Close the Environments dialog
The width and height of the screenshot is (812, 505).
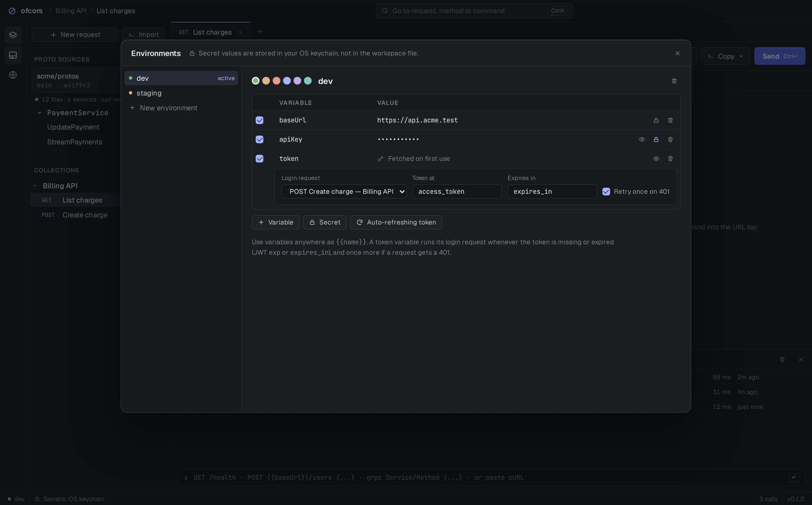pyautogui.click(x=677, y=54)
